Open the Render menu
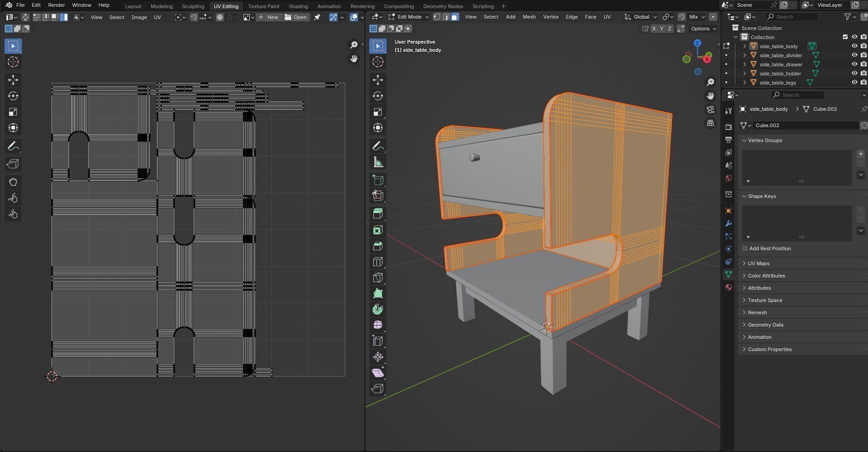 click(56, 5)
